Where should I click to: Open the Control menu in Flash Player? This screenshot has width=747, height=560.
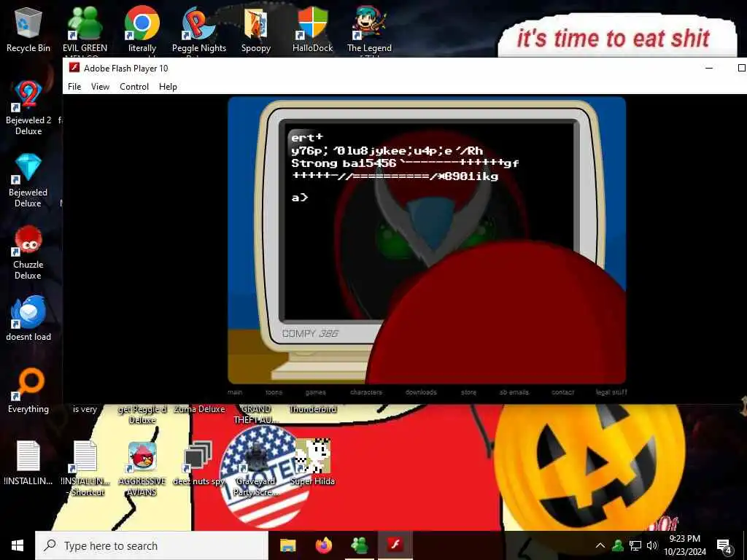134,87
